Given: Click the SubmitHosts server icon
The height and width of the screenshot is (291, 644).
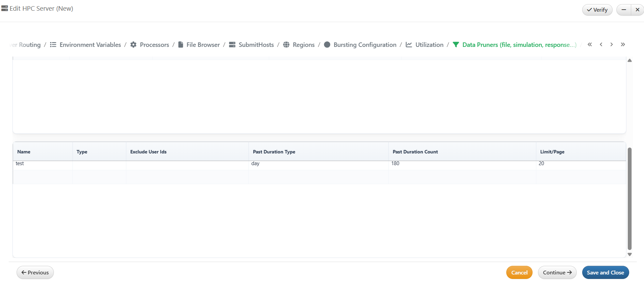Looking at the screenshot, I should (x=232, y=45).
